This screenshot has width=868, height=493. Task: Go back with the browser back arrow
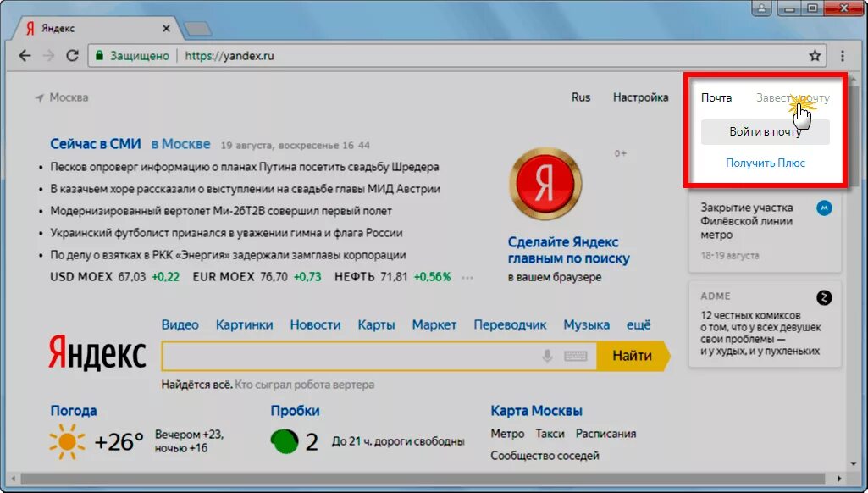click(25, 55)
